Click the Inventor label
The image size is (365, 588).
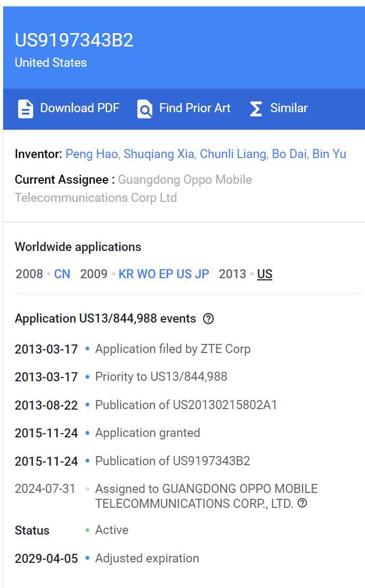pyautogui.click(x=38, y=154)
